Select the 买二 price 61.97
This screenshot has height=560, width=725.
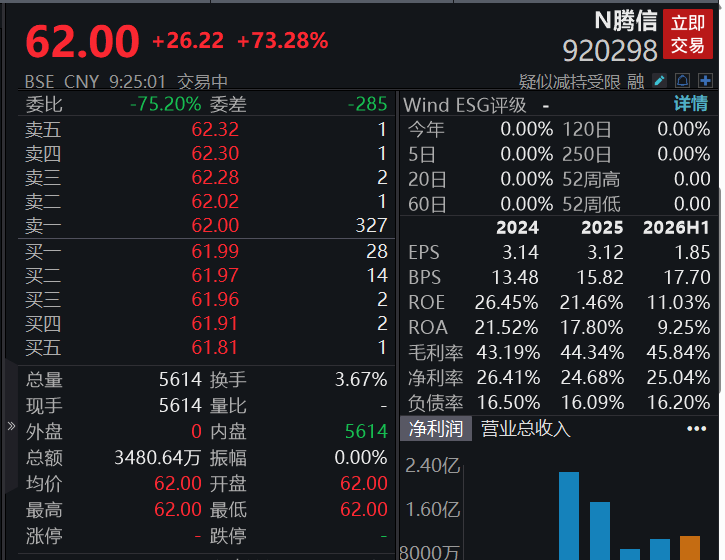pyautogui.click(x=215, y=276)
